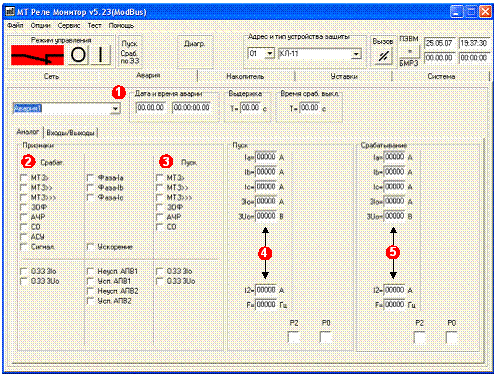The width and height of the screenshot is (496, 375).
Task: Enable the МТЗ> checkbox under Сраб.
Action: point(24,178)
